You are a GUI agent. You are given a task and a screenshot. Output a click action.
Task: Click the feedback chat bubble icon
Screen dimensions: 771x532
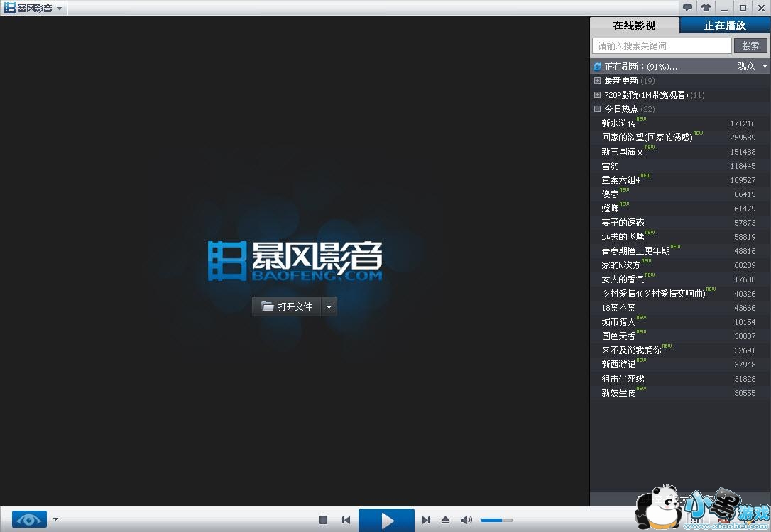point(687,7)
